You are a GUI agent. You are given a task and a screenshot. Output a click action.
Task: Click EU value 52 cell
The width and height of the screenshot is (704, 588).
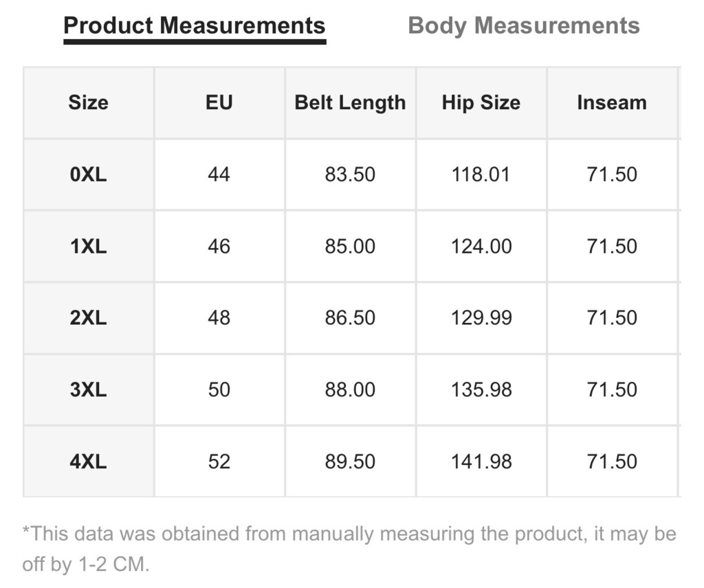pyautogui.click(x=219, y=461)
